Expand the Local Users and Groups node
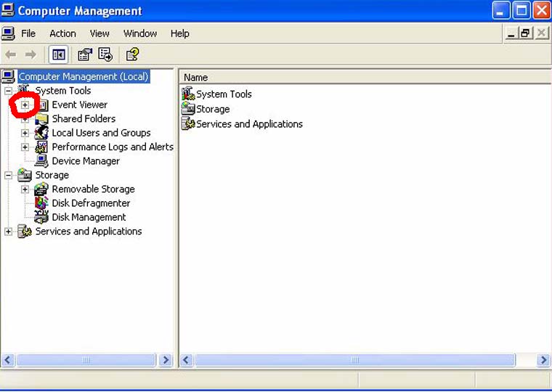552x392 pixels. point(25,133)
